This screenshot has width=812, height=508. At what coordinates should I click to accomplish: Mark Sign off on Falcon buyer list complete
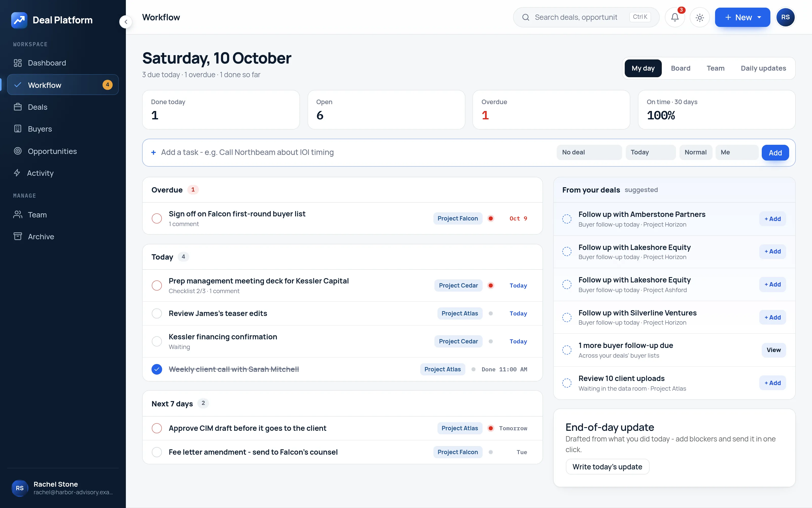157,218
